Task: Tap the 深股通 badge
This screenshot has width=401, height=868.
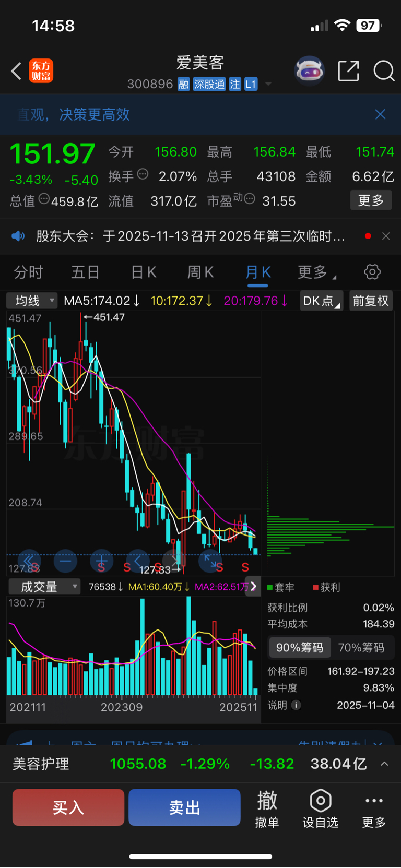Action: coord(209,84)
